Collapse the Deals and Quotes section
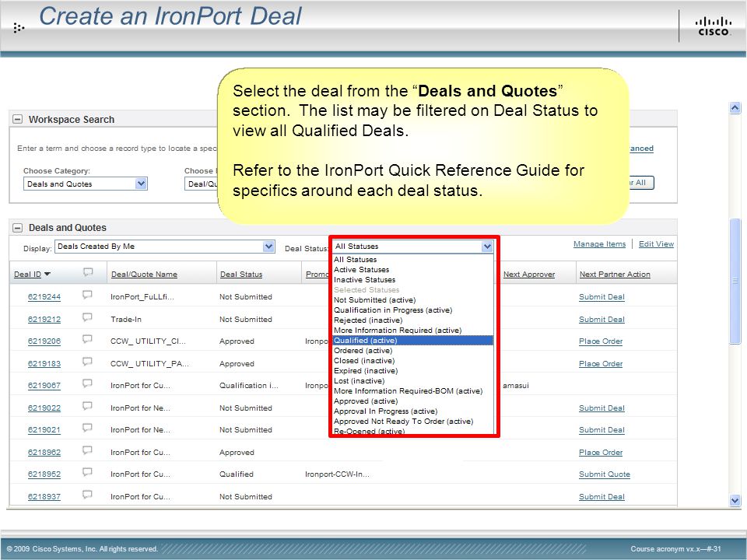This screenshot has height=560, width=747. pyautogui.click(x=18, y=228)
